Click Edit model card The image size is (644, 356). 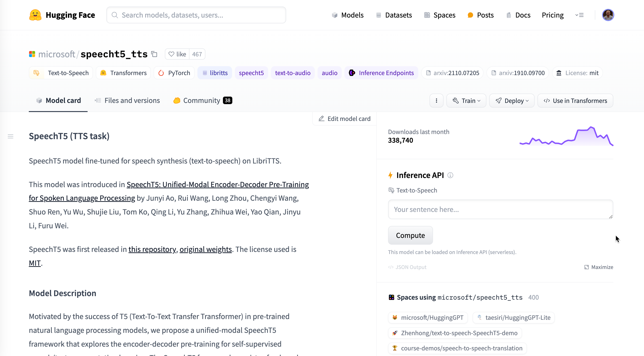[x=344, y=119]
